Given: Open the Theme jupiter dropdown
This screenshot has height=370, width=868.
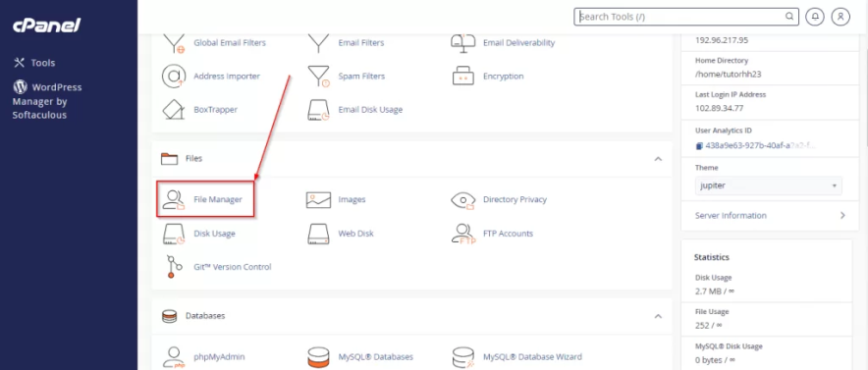Looking at the screenshot, I should click(769, 185).
